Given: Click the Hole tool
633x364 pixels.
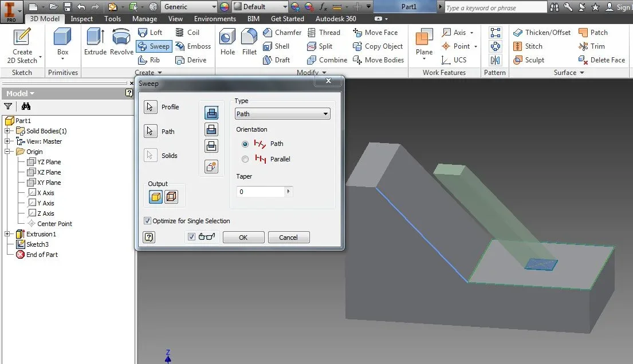Looking at the screenshot, I should click(x=227, y=42).
